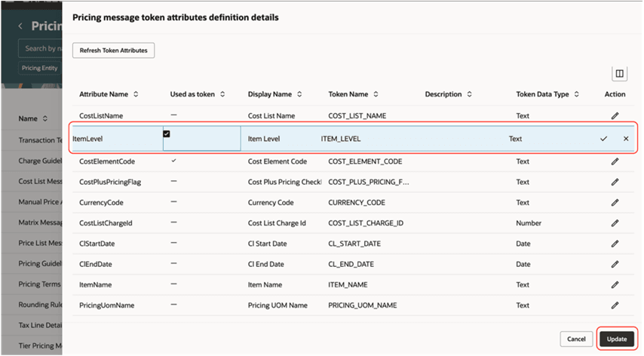644x356 pixels.
Task: Open Pricing Terms item in background list
Action: (x=39, y=284)
